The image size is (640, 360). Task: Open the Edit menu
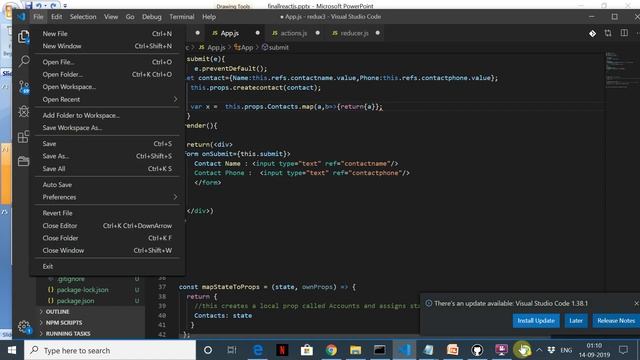coord(56,17)
